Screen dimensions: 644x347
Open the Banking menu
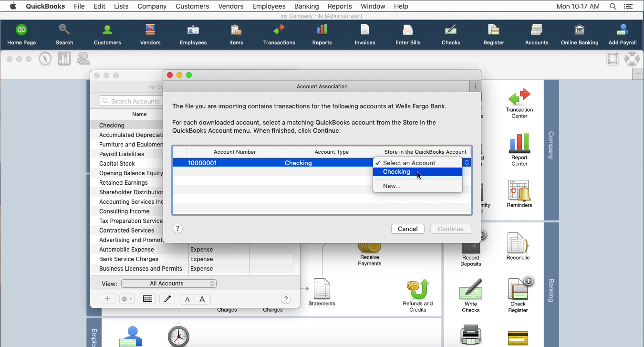(306, 6)
